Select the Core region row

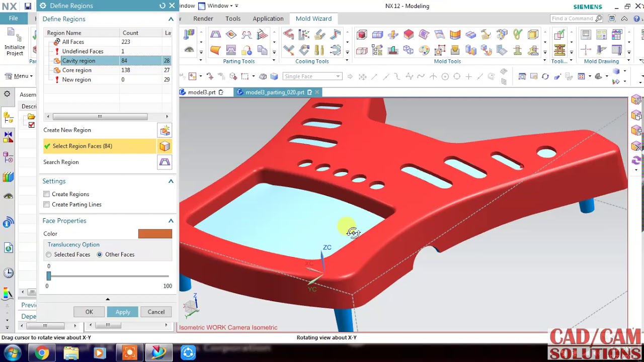pyautogui.click(x=108, y=70)
